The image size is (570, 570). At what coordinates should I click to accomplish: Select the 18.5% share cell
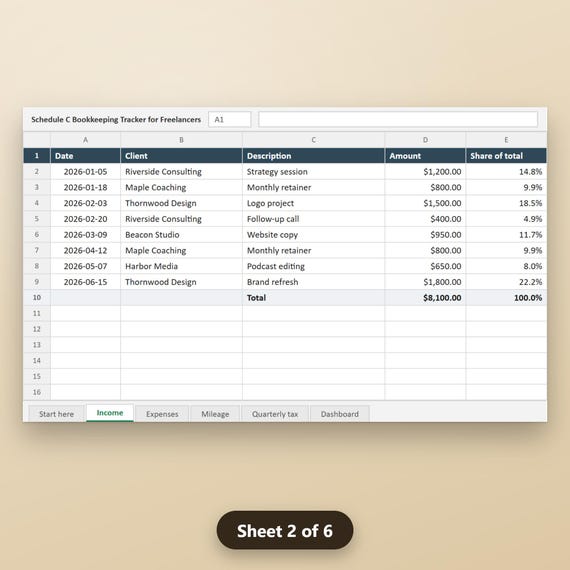pos(506,203)
